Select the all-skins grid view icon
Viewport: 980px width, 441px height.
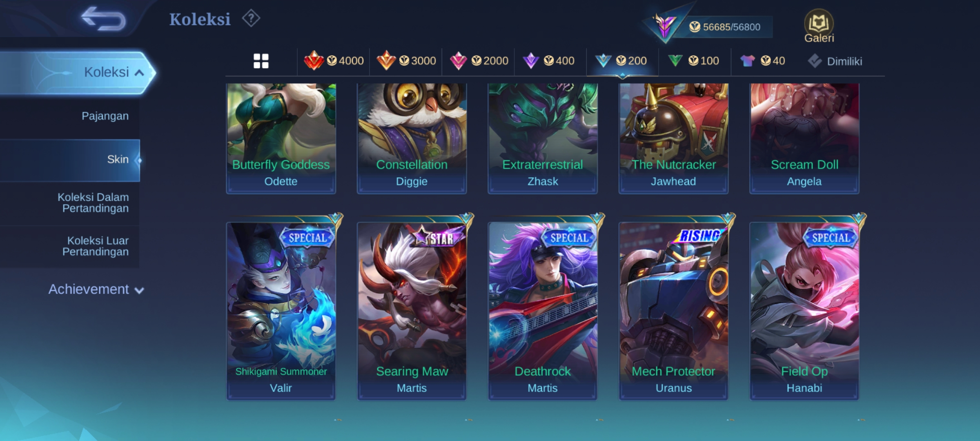pos(261,61)
